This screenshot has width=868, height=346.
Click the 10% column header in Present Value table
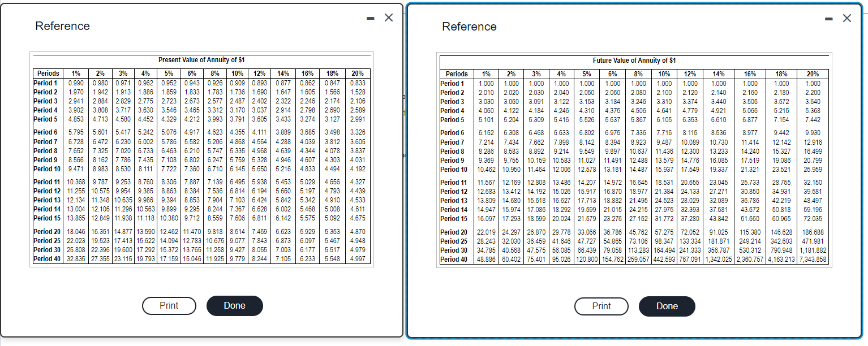point(237,73)
